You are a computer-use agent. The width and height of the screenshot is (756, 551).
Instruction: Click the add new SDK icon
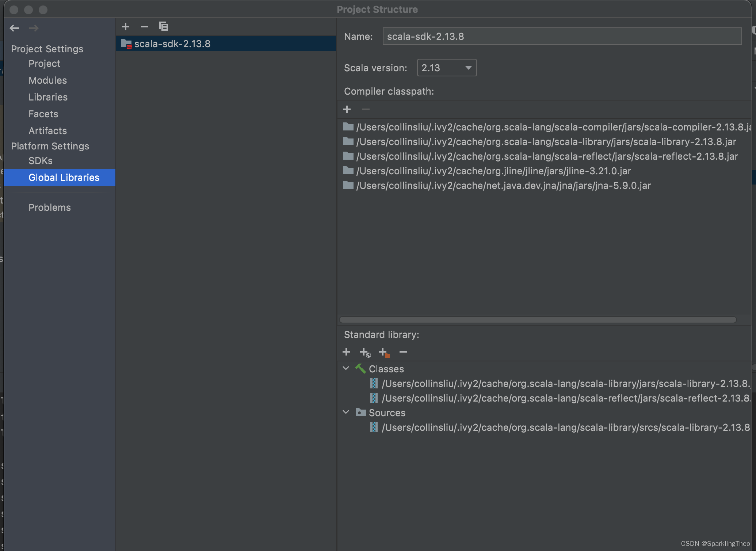(x=126, y=26)
